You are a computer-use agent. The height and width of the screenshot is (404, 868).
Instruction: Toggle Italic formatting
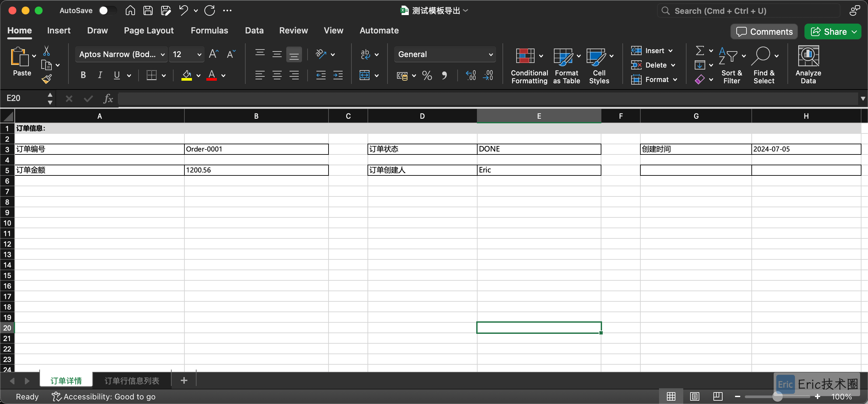[100, 75]
